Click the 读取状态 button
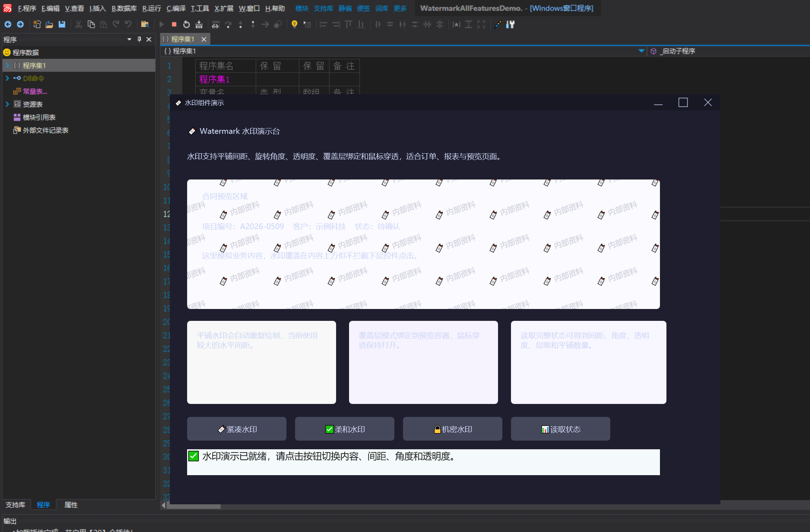This screenshot has height=532, width=810. click(x=561, y=429)
